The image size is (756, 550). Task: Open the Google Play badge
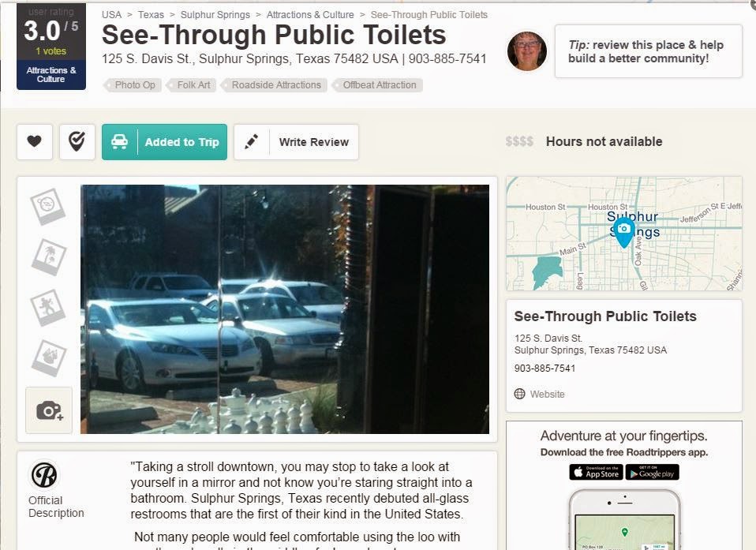coord(653,472)
